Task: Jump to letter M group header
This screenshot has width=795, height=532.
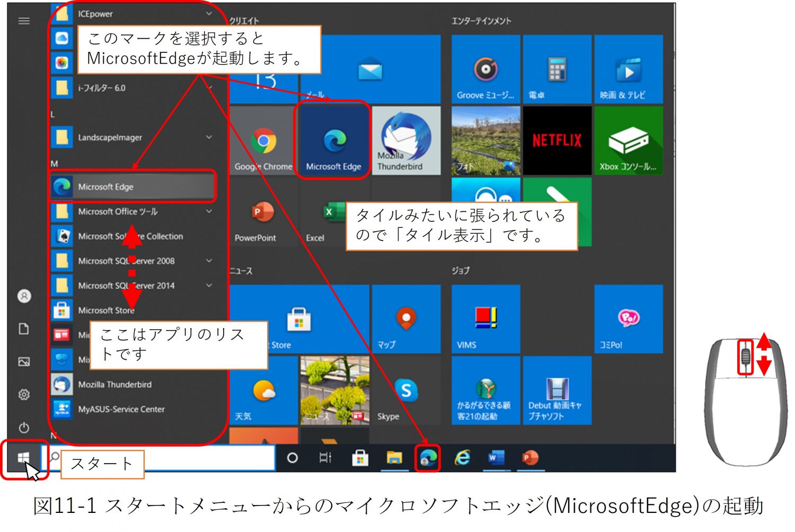Action: tap(54, 164)
